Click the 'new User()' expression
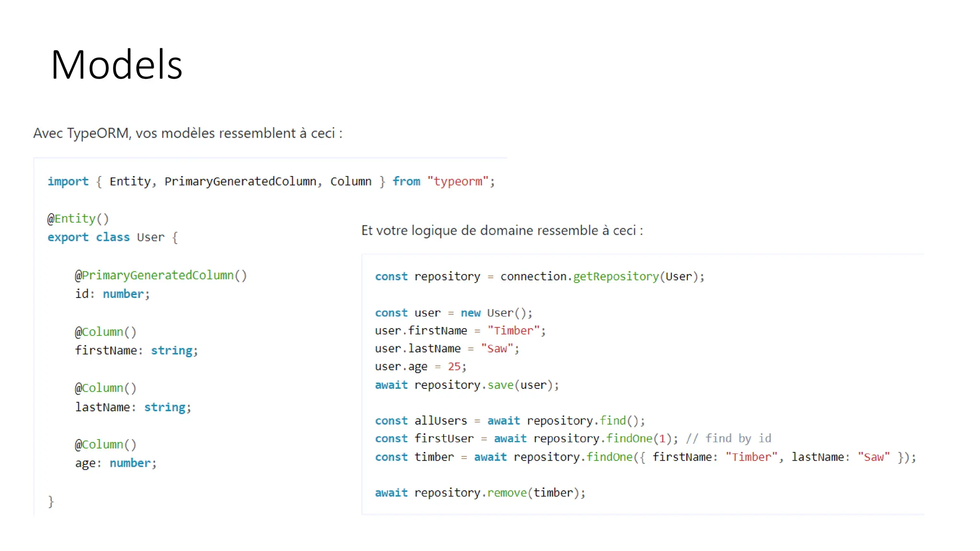This screenshot has height=551, width=980. 496,313
